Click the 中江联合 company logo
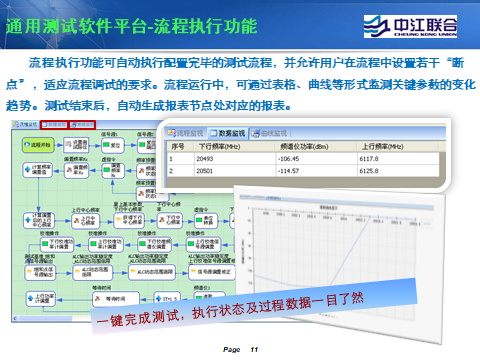 pos(410,26)
